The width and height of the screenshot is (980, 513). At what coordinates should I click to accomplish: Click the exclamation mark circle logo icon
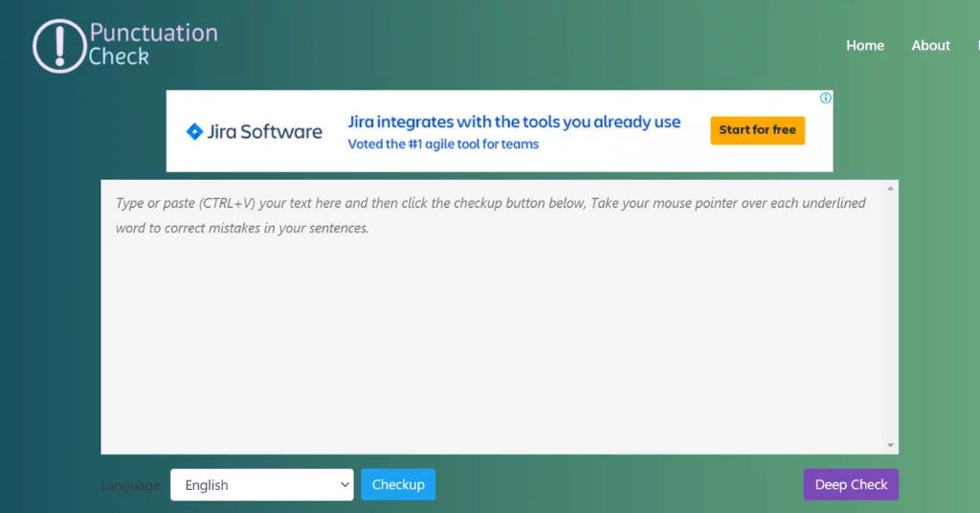pos(59,46)
